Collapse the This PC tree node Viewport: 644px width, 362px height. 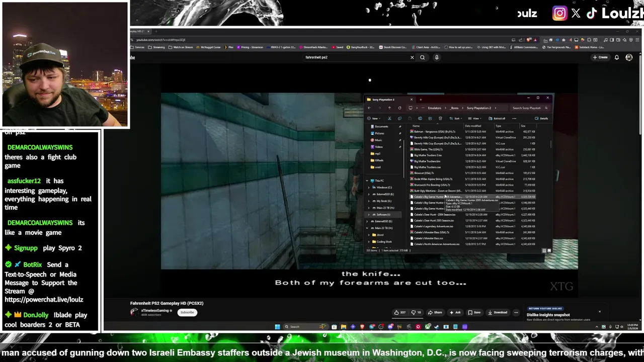367,180
